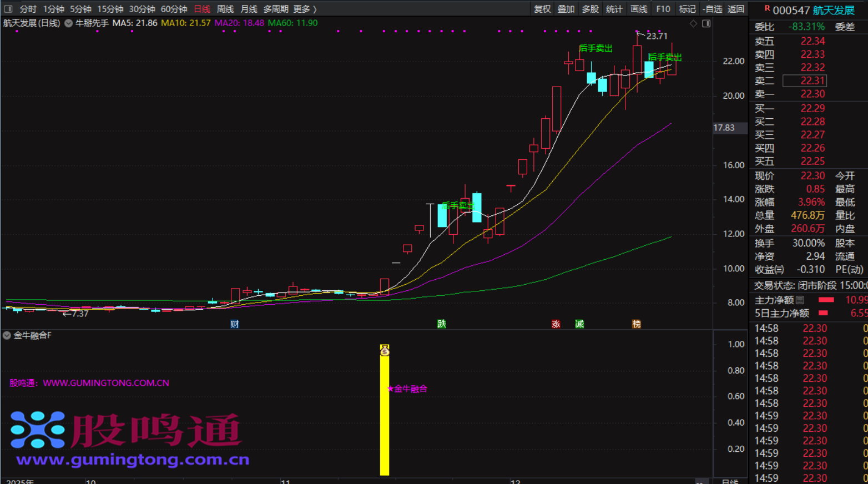Image resolution: width=868 pixels, height=484 pixels.
Task: Click the diamond icon above the chart
Action: coord(693,23)
